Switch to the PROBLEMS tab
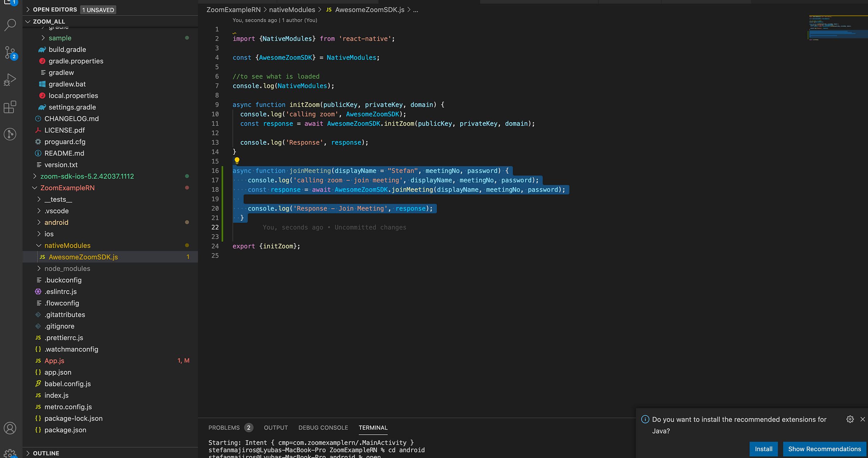The image size is (868, 458). pyautogui.click(x=224, y=428)
